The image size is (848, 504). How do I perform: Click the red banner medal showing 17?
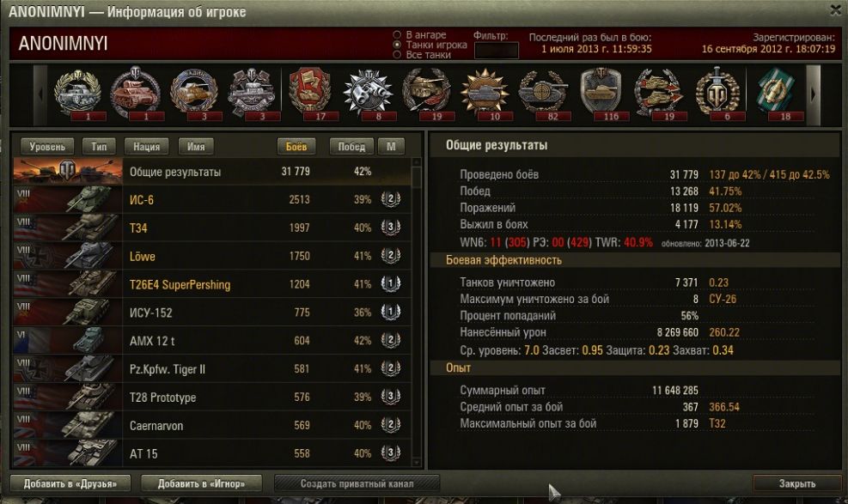tap(310, 93)
